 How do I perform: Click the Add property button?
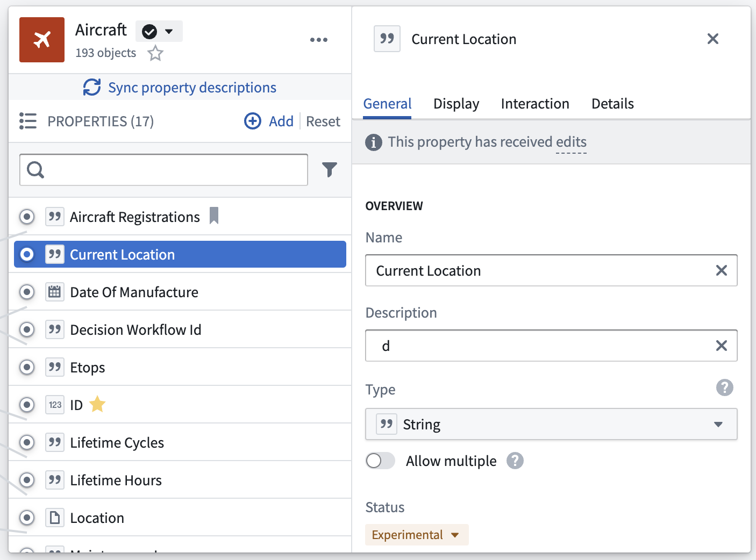point(269,121)
